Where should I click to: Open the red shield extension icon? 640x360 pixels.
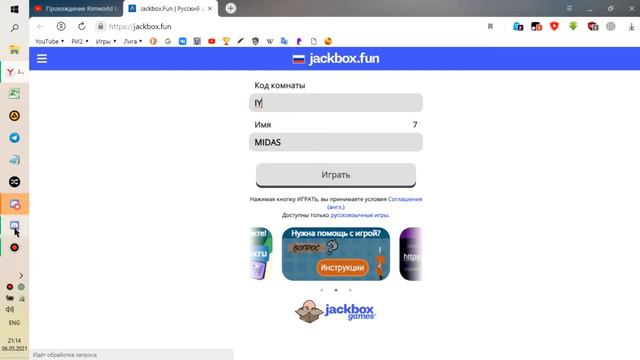pos(554,26)
